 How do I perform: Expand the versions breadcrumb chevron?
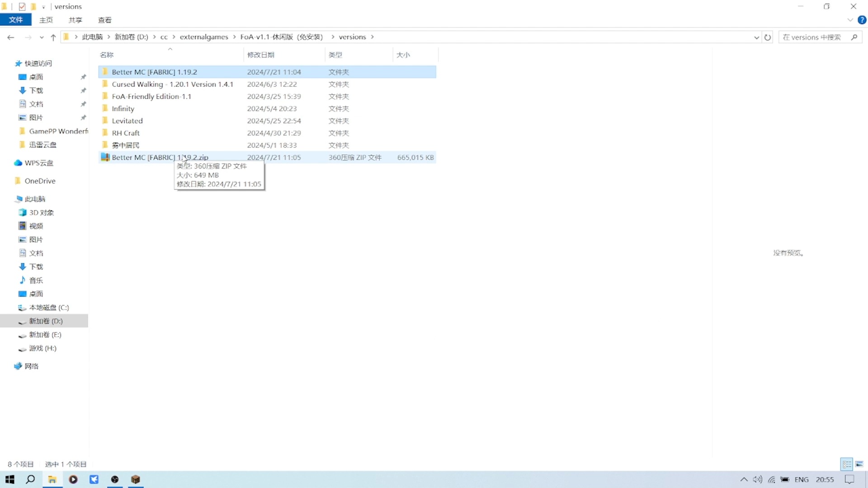click(x=373, y=37)
